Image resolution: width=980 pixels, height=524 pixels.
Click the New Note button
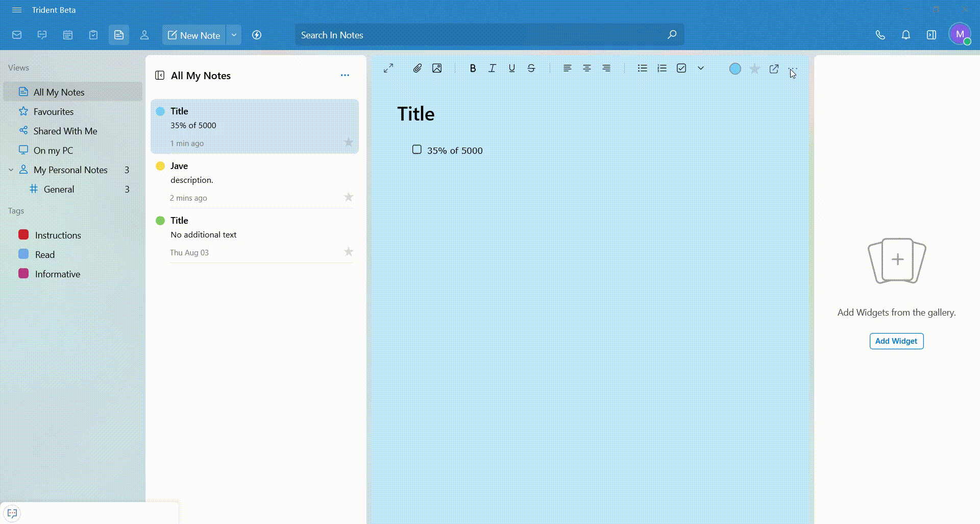pyautogui.click(x=194, y=35)
